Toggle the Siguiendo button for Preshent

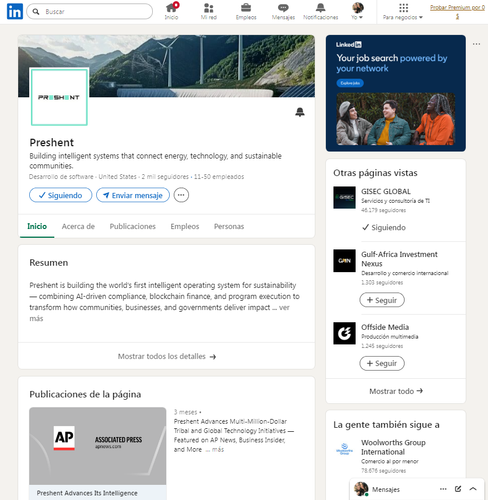click(61, 195)
